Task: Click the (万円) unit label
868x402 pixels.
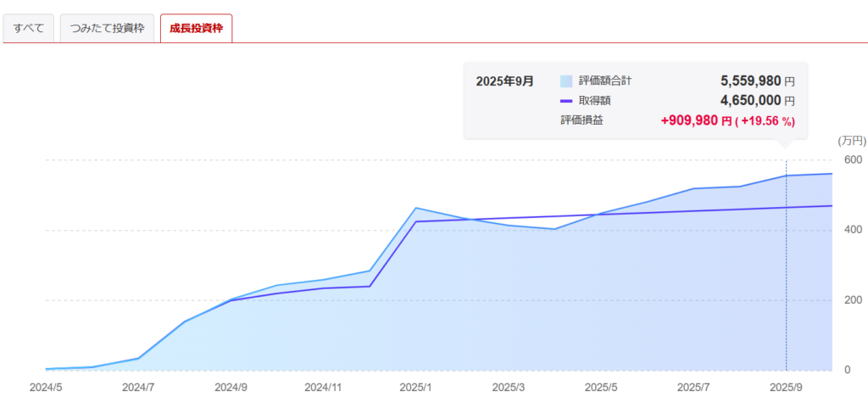Action: [850, 141]
